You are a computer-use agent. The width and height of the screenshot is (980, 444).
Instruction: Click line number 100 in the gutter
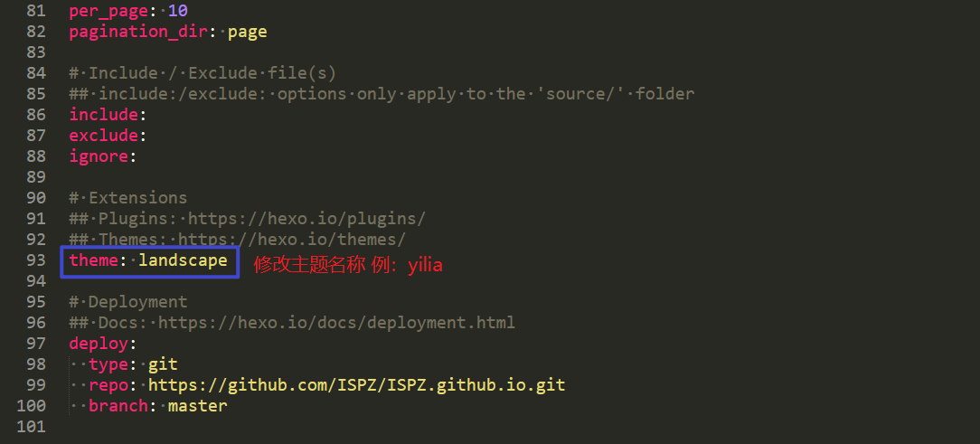pyautogui.click(x=32, y=406)
